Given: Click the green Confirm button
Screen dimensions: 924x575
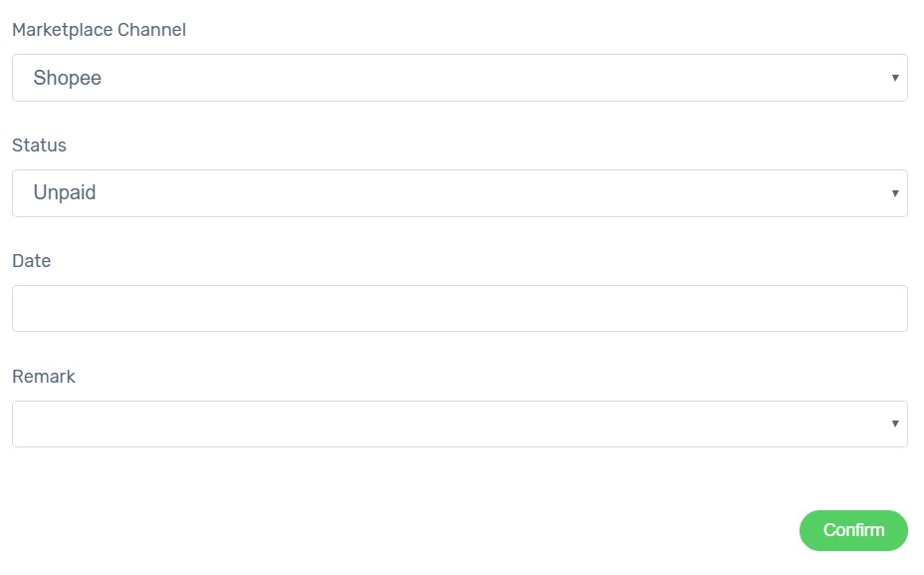Looking at the screenshot, I should pyautogui.click(x=853, y=530).
